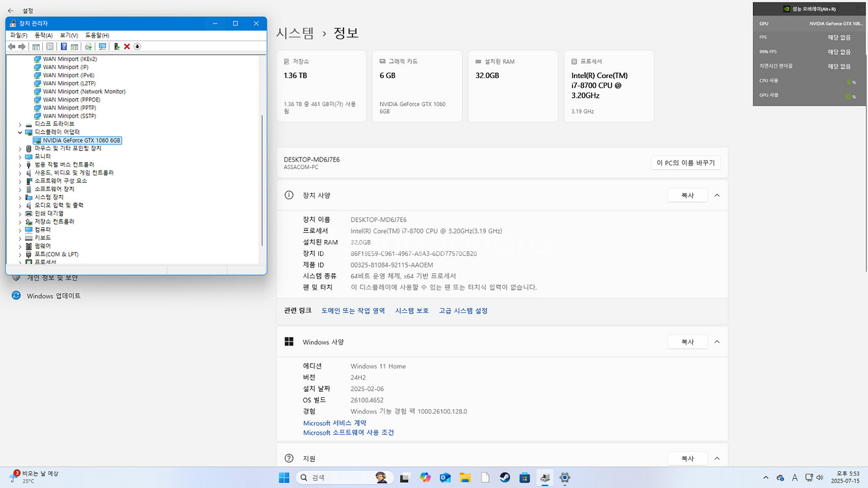
Task: Open the 고급 시스템 설정 link
Action: (x=463, y=310)
